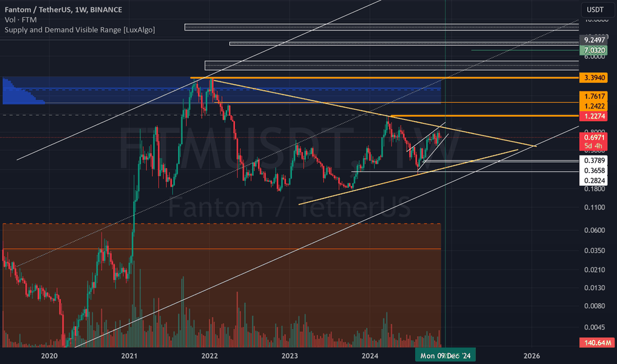Viewport: 617px width, 364px height.
Task: Click the 140.64M volume label
Action: [597, 343]
